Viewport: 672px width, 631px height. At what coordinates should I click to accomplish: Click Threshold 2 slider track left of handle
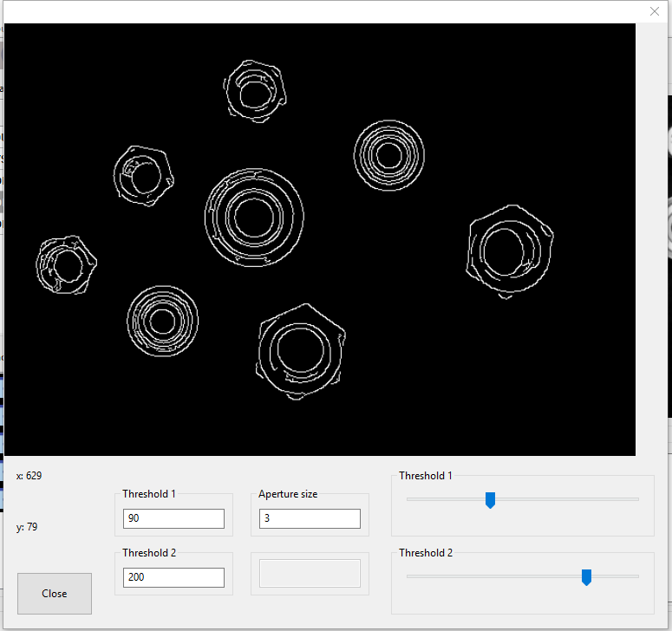click(494, 576)
